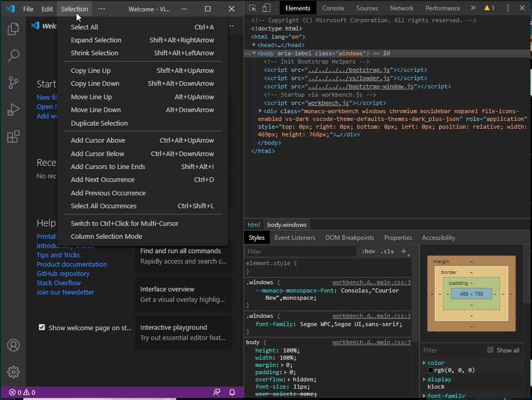Choose Add Cursor Above menu entry
Screen dimensions: 532x400
pos(142,140)
